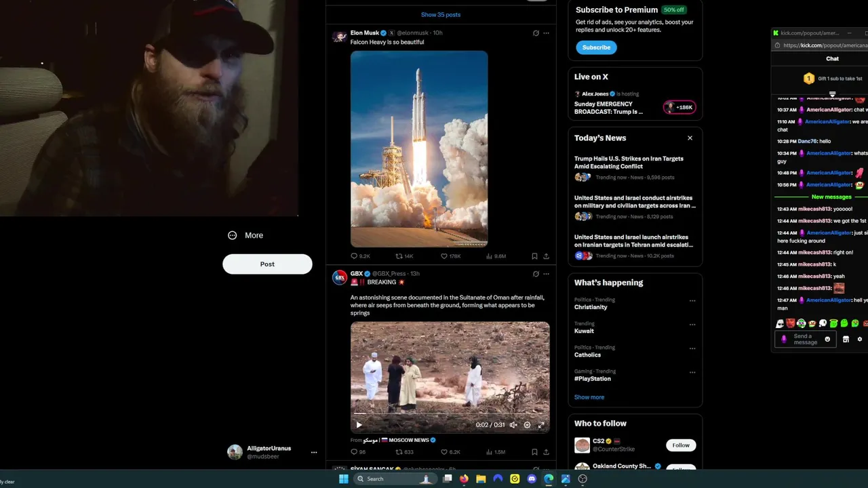Launch Firefox from the taskbar
This screenshot has height=488, width=868.
coord(464,479)
